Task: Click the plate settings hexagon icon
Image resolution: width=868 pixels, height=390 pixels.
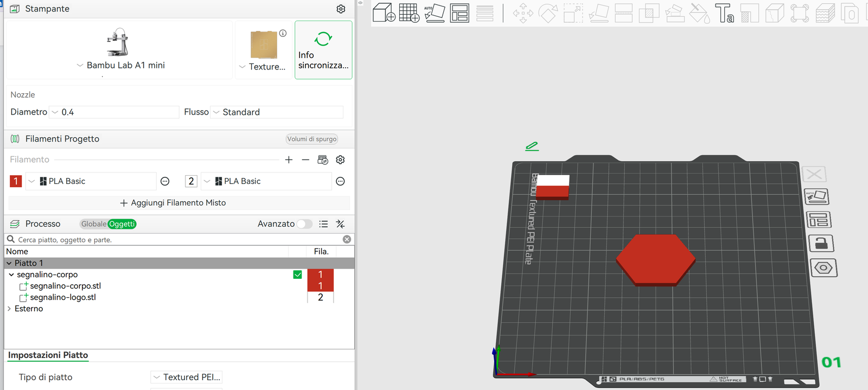Action: click(x=824, y=268)
